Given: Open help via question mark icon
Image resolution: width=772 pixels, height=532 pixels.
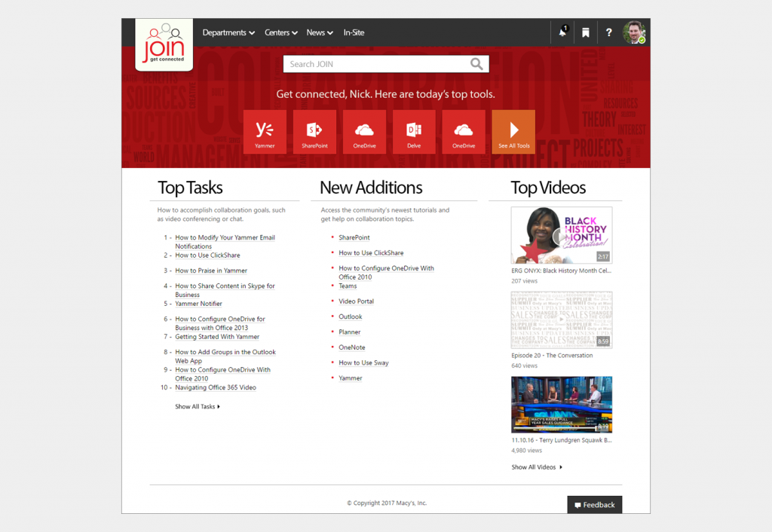Looking at the screenshot, I should pos(609,32).
